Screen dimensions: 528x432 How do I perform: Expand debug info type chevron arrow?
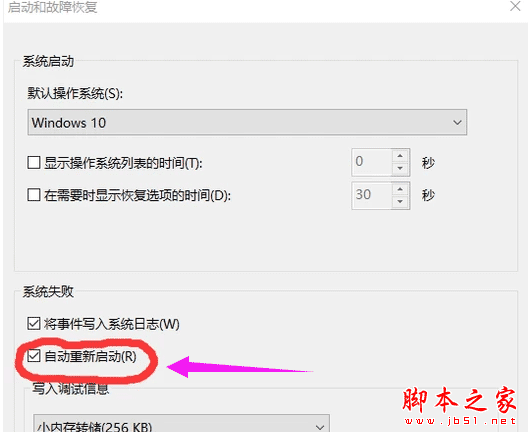320,427
